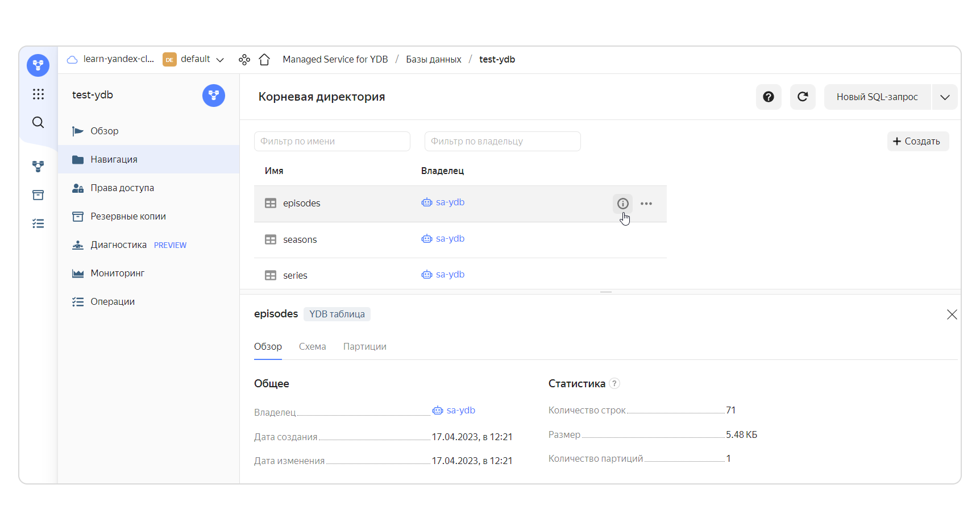The width and height of the screenshot is (980, 530).
Task: Focus the Фильтр по имени field
Action: (332, 141)
